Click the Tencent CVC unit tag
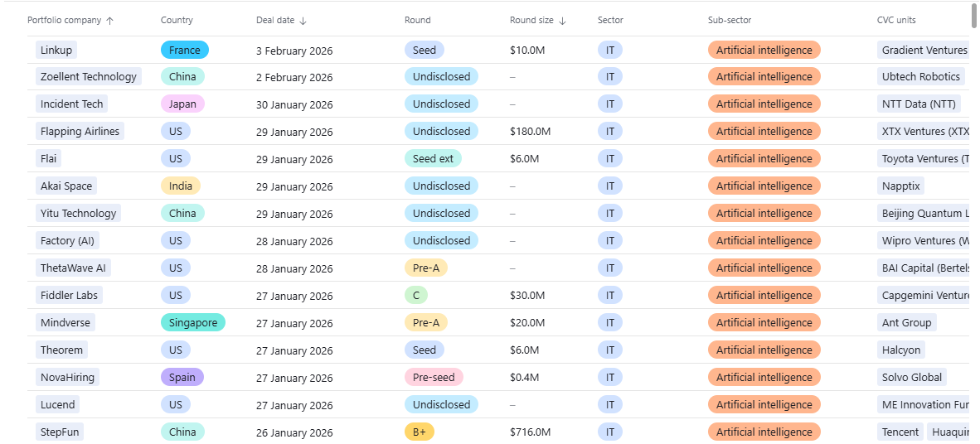Image resolution: width=980 pixels, height=444 pixels. [900, 432]
